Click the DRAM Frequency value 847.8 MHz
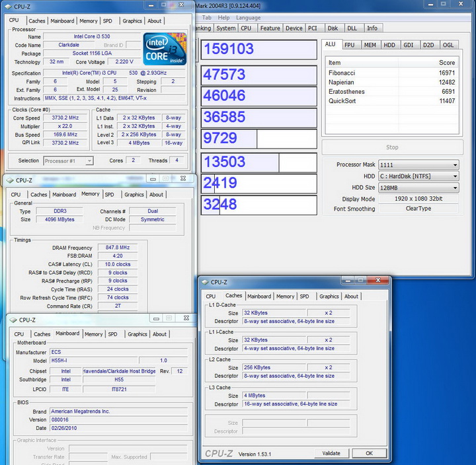476x465 pixels. [x=118, y=248]
